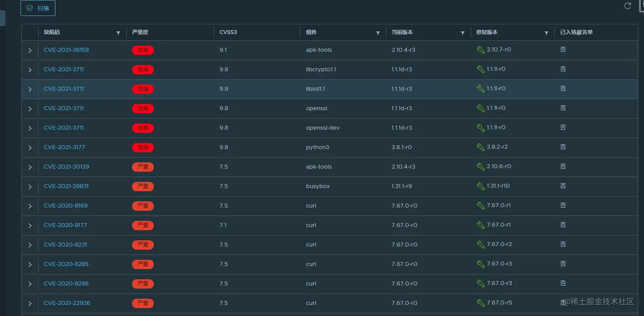Expand the CVE-2021-3711 openssl-dev row
The image size is (644, 316).
pos(30,128)
